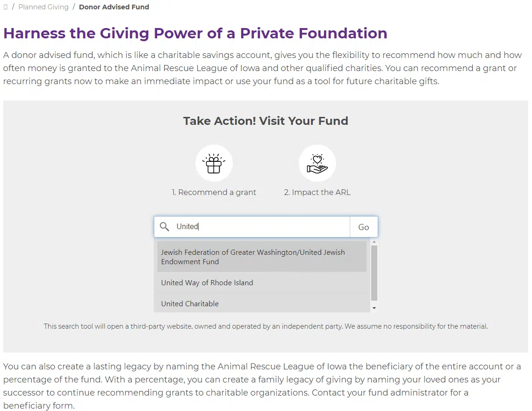Click the magnifying glass search icon
This screenshot has height=411, width=532.
[x=165, y=227]
